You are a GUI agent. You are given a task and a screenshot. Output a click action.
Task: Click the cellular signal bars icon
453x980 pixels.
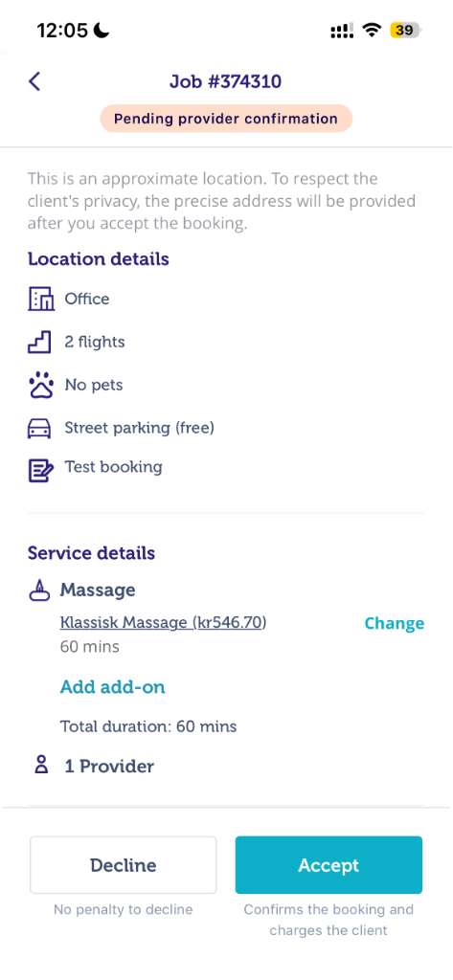(342, 30)
